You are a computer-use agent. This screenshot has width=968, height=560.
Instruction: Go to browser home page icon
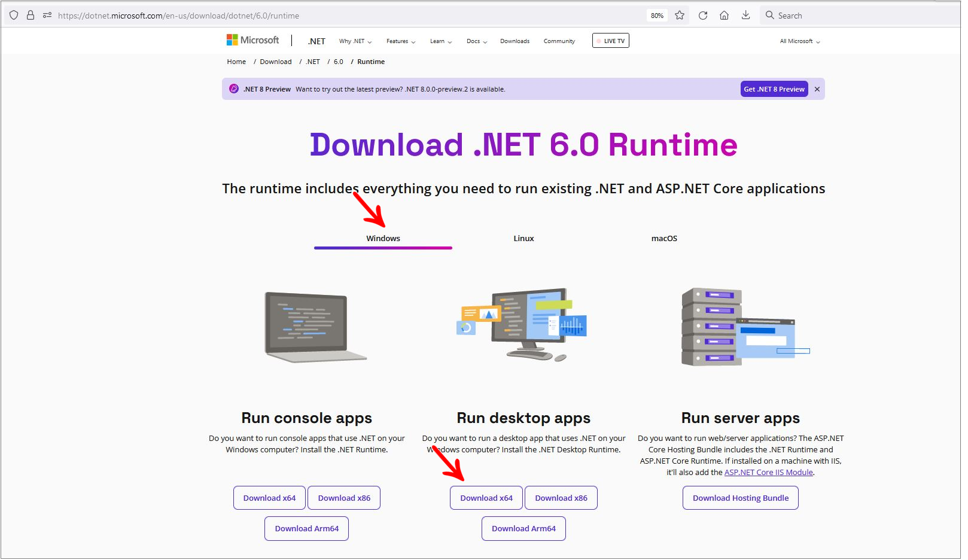[x=724, y=16]
